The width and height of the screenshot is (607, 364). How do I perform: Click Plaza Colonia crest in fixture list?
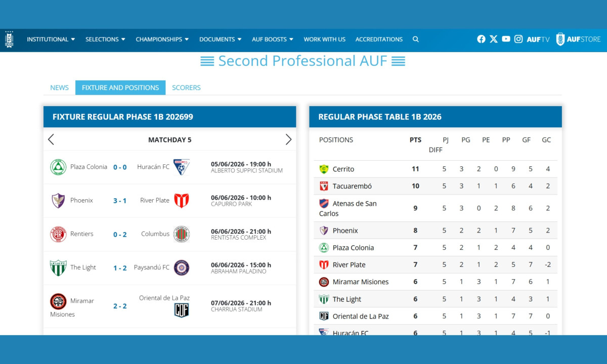click(x=58, y=167)
